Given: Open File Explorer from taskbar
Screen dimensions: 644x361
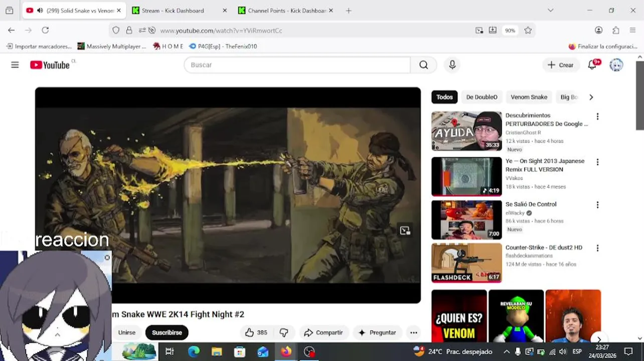Looking at the screenshot, I should [217, 352].
